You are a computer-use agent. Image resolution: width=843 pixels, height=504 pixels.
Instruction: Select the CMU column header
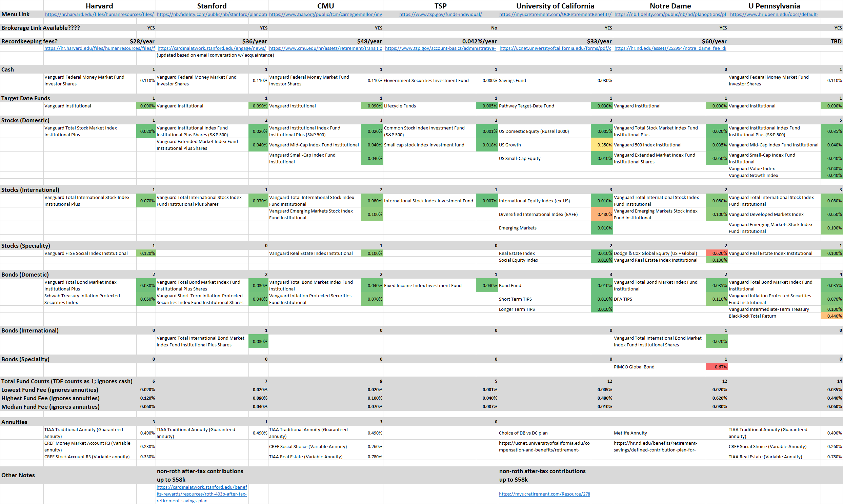click(325, 6)
